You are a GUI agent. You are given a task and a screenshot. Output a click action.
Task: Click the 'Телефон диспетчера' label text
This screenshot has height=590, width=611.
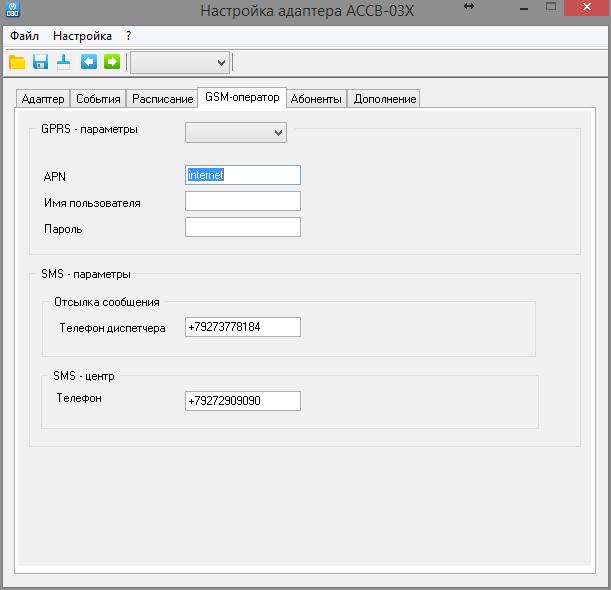coord(112,328)
